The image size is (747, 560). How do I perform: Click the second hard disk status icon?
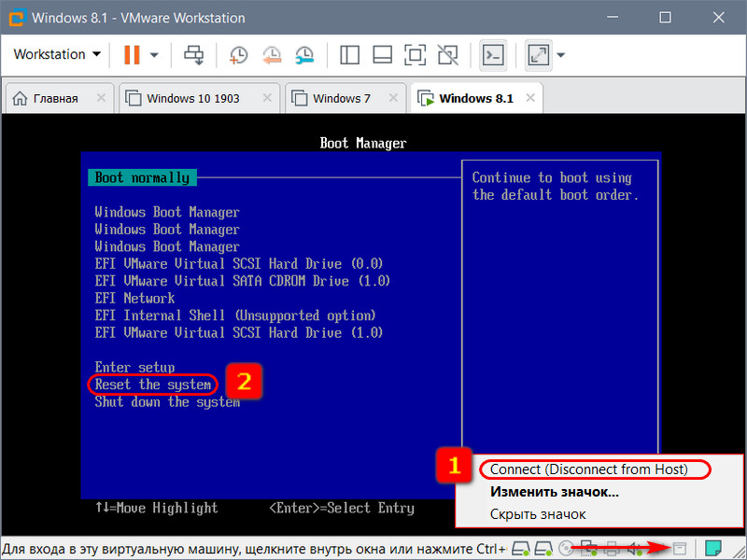coord(543,549)
